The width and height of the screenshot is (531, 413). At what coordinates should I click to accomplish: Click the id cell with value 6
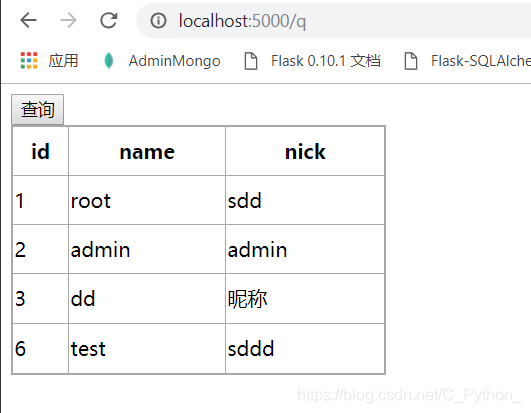(40, 348)
